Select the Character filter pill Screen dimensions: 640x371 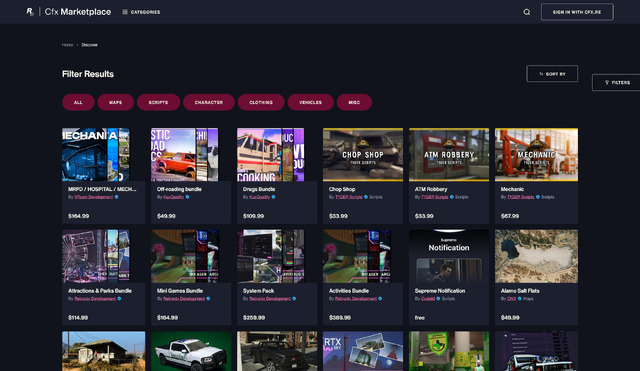point(209,102)
